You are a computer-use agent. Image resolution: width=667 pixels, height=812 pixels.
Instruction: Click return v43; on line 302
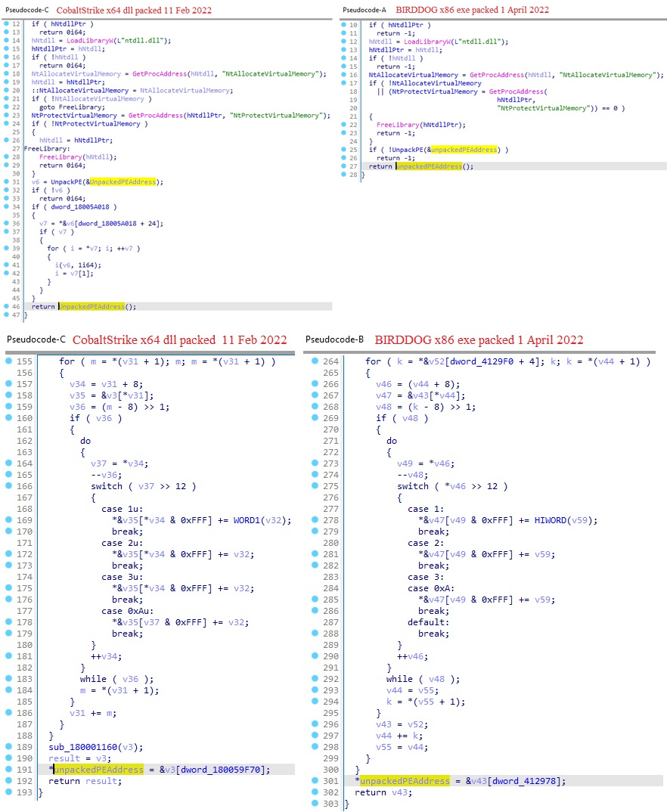(383, 792)
